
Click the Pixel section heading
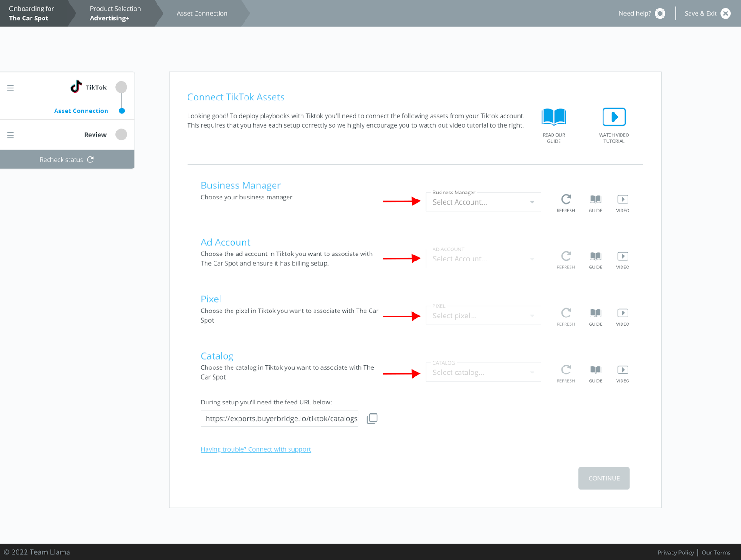tap(211, 299)
